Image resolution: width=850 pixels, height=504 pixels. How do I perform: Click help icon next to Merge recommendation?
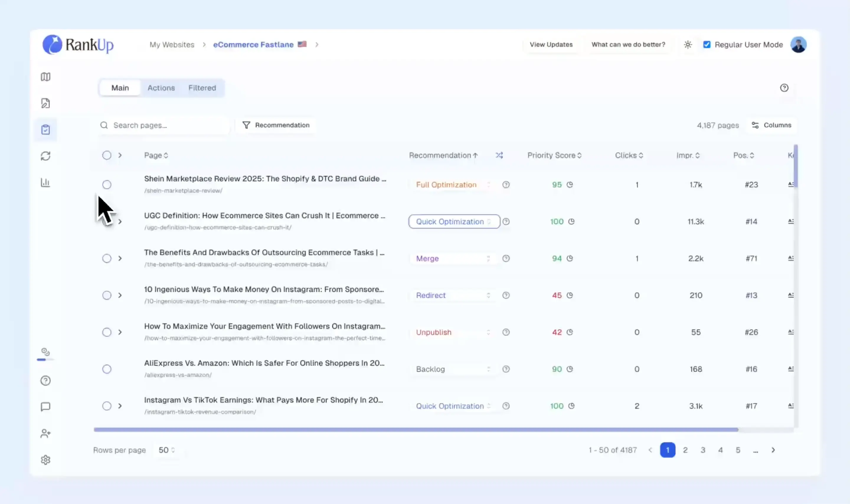click(506, 258)
